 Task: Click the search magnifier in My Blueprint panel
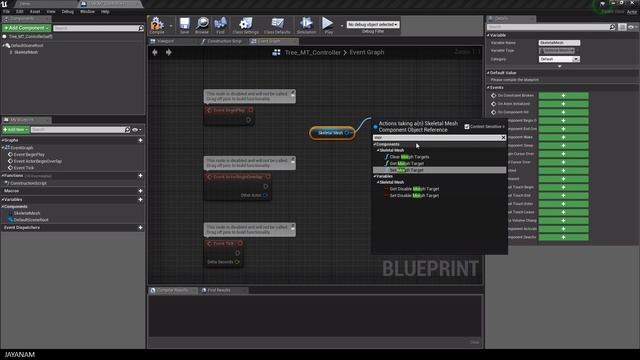click(127, 130)
